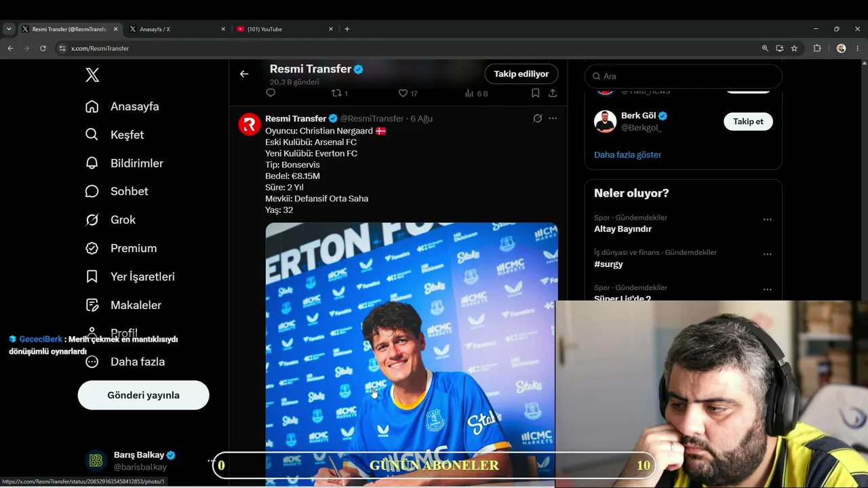
Task: Open Süper Lig'de trending topic
Action: click(623, 298)
